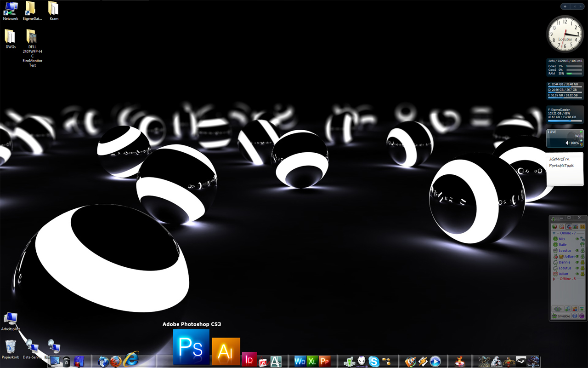Open Adobe InDesign dock icon
Screen dimensions: 588x368
pos(249,359)
